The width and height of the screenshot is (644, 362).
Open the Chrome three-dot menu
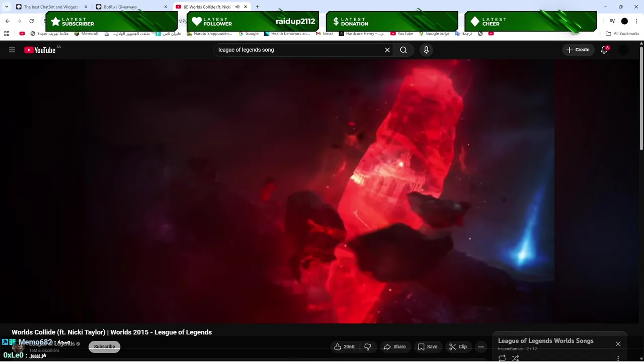coord(636,21)
